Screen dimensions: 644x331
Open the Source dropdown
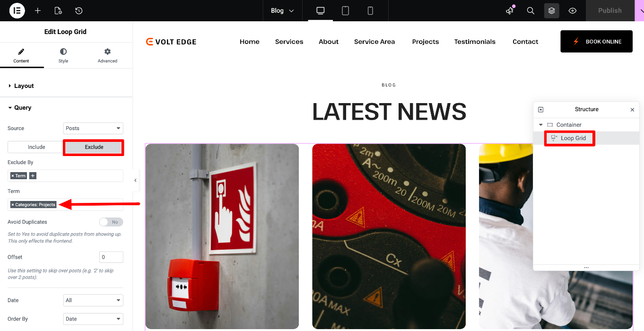tap(93, 128)
